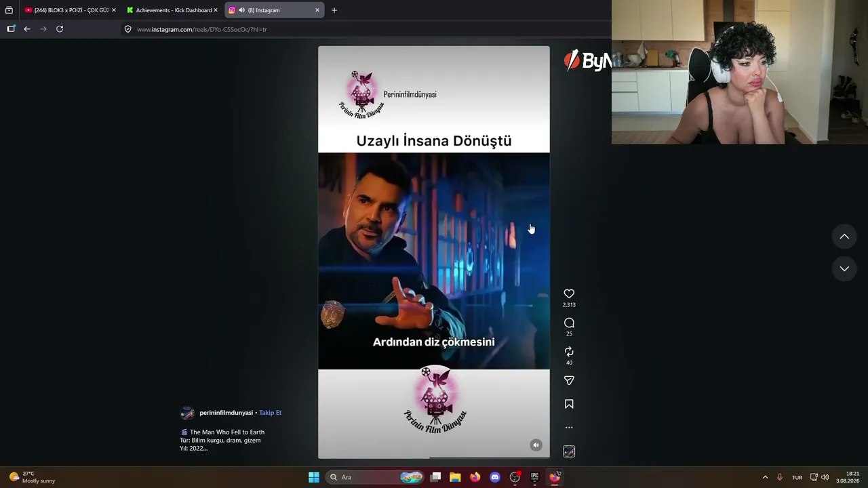868x488 pixels.
Task: Go forward with the browser forward arrow
Action: point(43,29)
